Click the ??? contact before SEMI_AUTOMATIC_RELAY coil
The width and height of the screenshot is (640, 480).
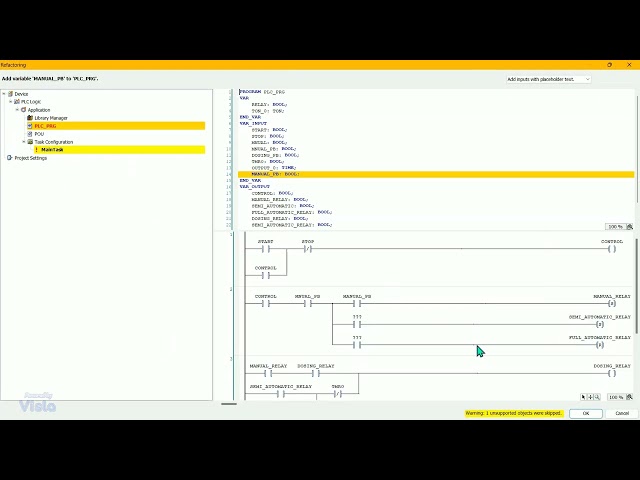click(x=357, y=324)
